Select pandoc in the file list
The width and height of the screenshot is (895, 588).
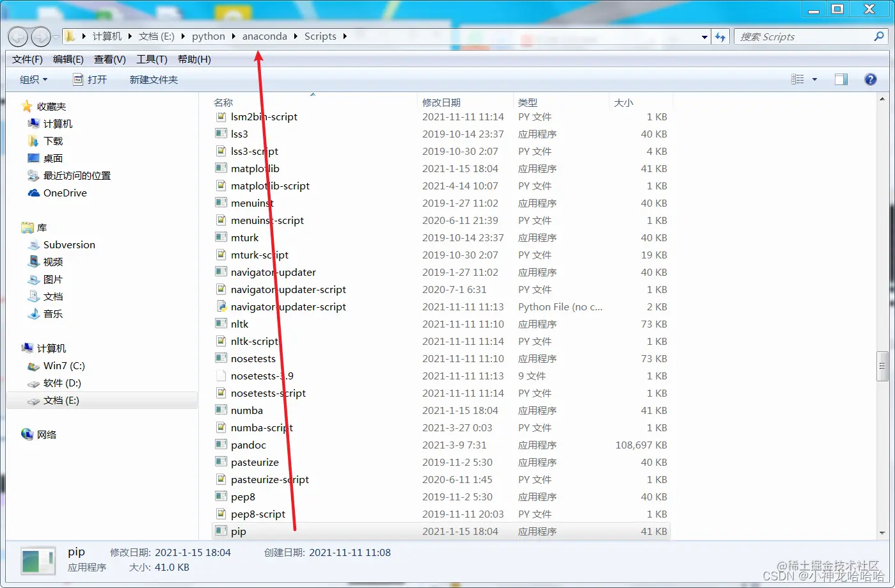(x=249, y=445)
